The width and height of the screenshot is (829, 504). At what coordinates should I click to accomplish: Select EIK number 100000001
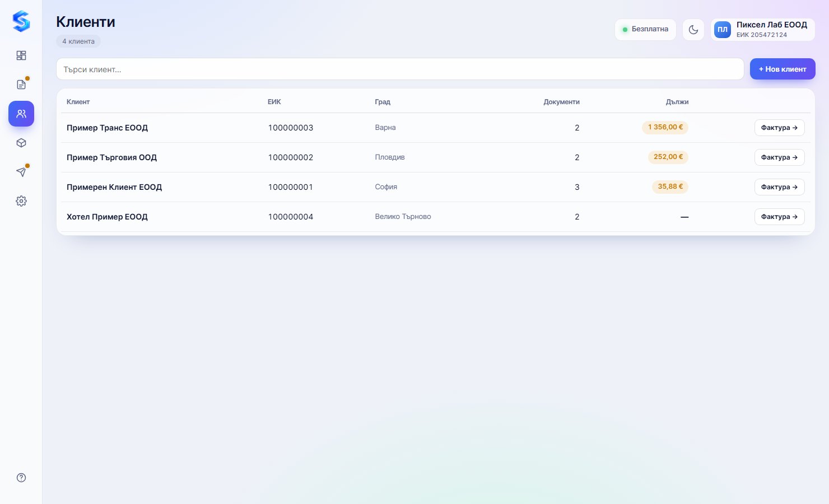click(x=291, y=187)
